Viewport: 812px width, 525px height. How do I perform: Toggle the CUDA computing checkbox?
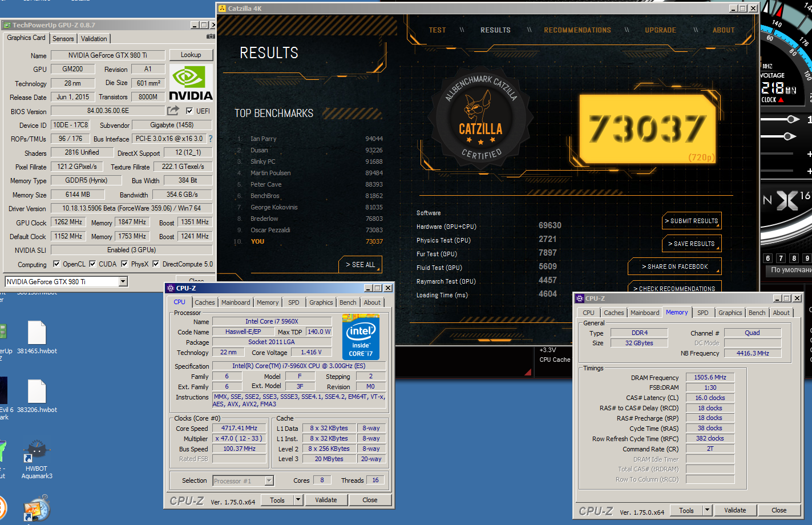click(x=92, y=264)
